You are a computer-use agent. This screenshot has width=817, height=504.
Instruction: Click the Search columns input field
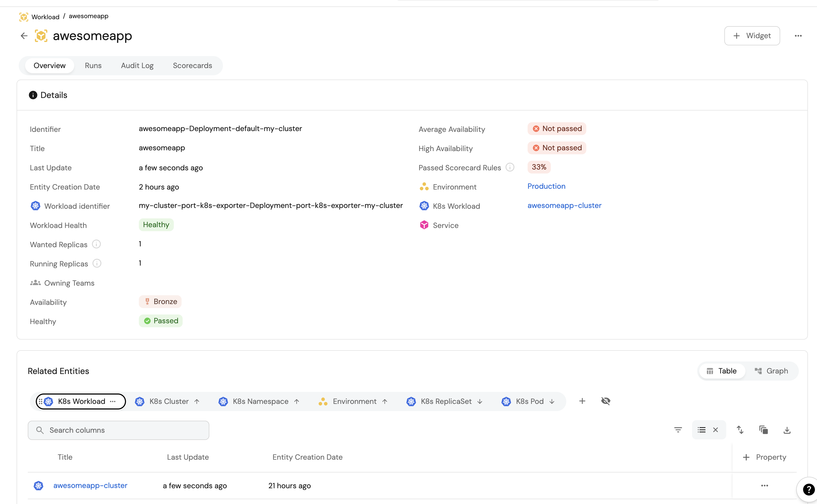tap(118, 430)
